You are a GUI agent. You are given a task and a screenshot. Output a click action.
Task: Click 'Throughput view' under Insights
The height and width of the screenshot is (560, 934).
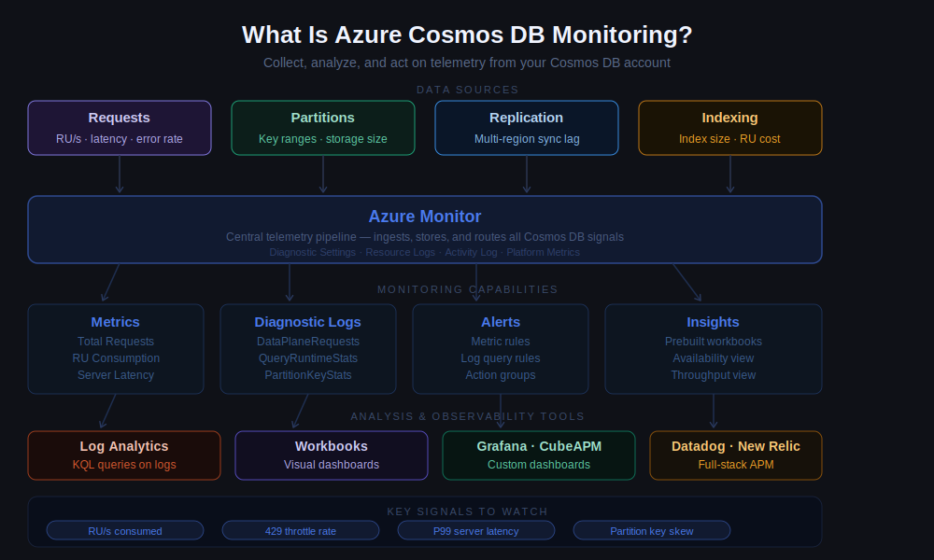tap(714, 375)
